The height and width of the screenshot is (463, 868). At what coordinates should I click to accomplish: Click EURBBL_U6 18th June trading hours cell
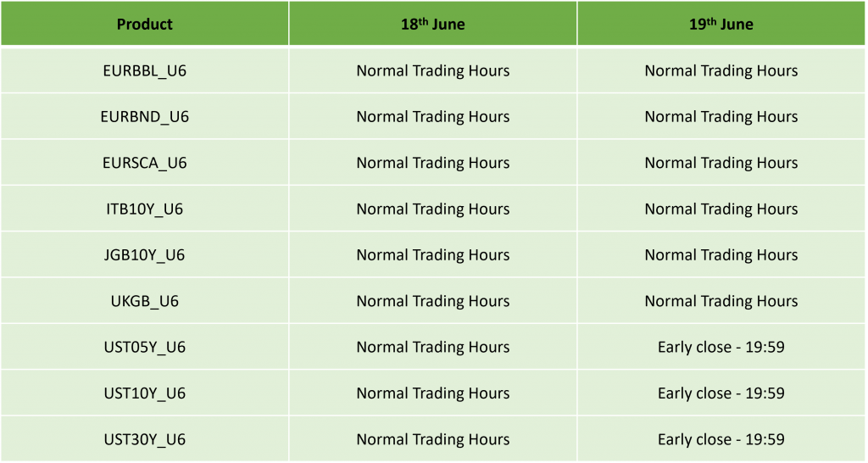tap(433, 70)
